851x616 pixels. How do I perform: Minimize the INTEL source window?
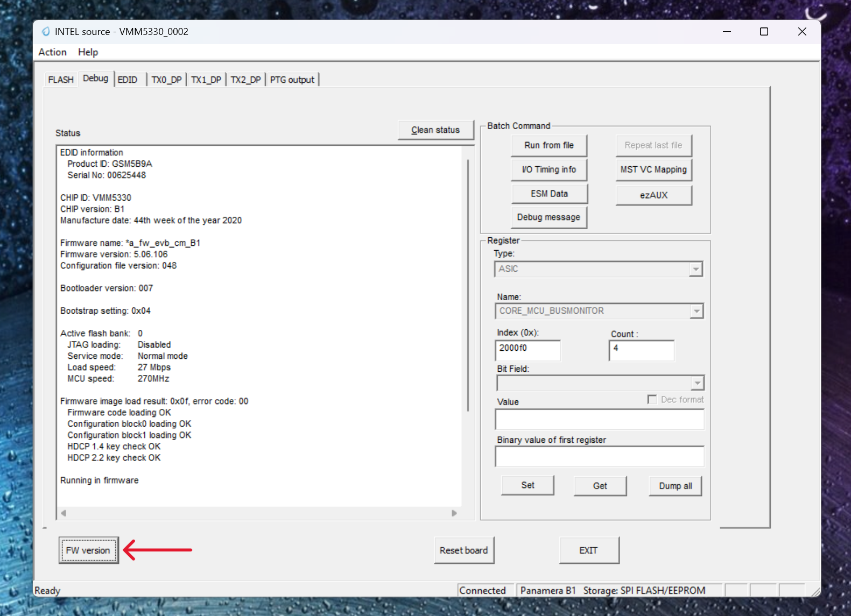click(727, 32)
